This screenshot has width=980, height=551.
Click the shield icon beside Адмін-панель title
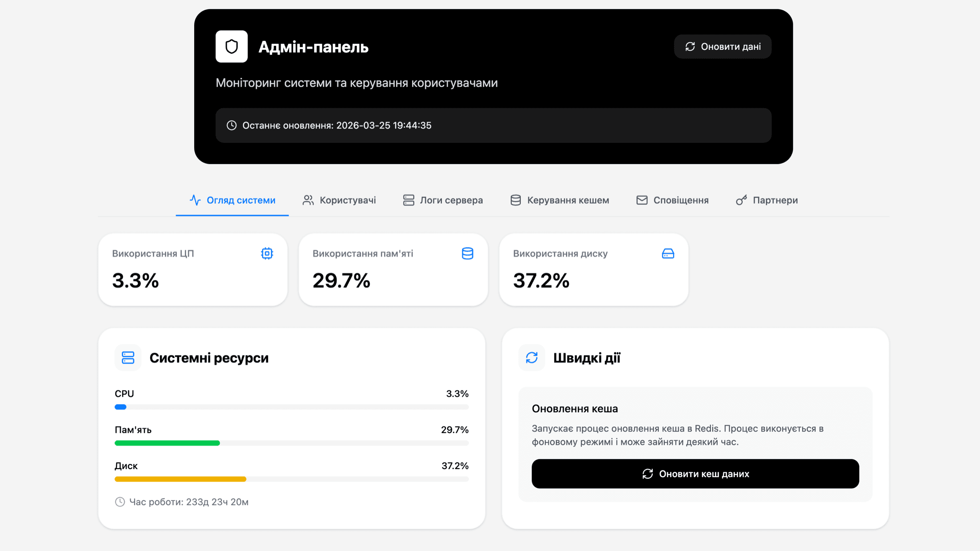(232, 46)
